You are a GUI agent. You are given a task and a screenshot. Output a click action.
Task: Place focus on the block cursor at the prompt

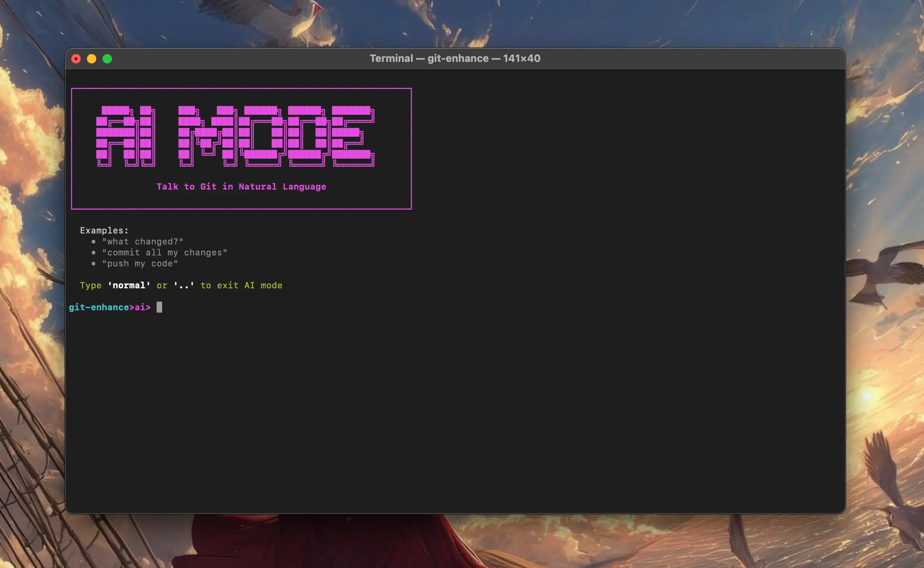[x=159, y=307]
